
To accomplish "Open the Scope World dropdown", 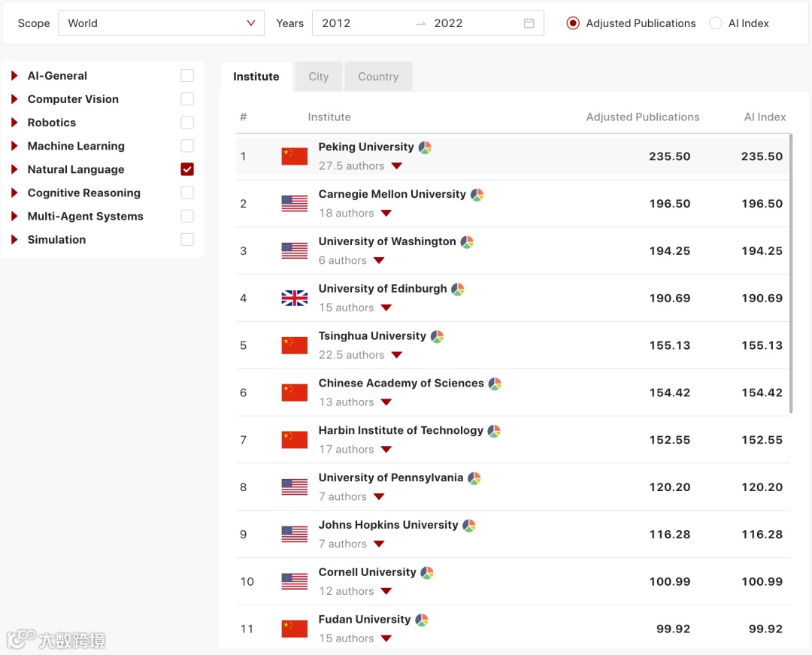I will tap(161, 23).
